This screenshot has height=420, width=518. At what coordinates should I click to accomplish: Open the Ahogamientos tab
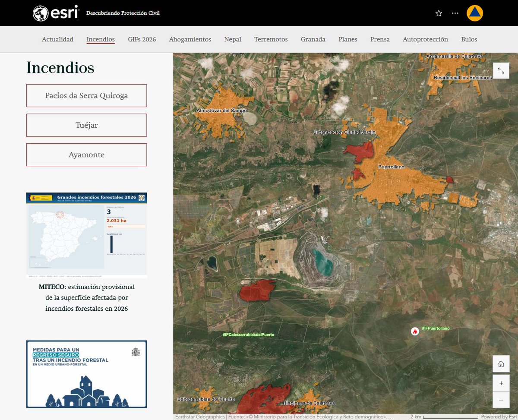190,39
